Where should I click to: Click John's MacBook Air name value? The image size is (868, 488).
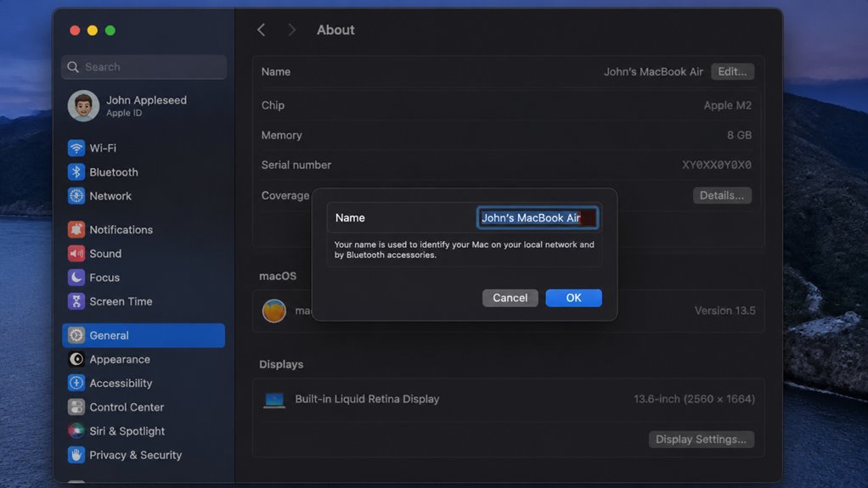[653, 71]
